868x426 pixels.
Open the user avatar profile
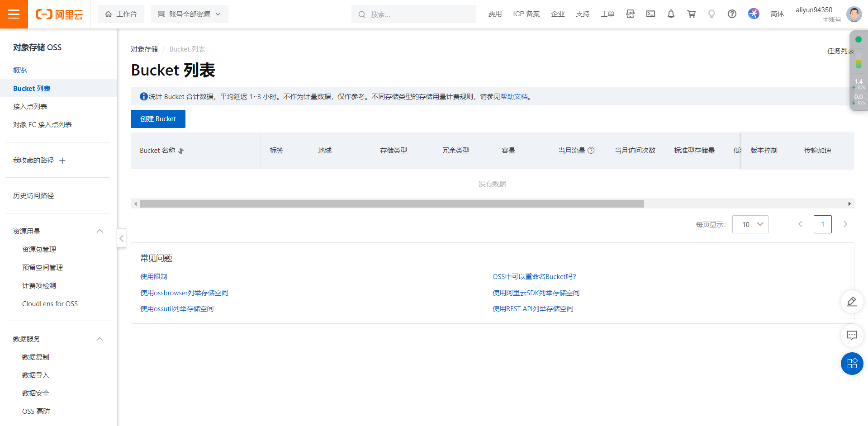click(854, 14)
